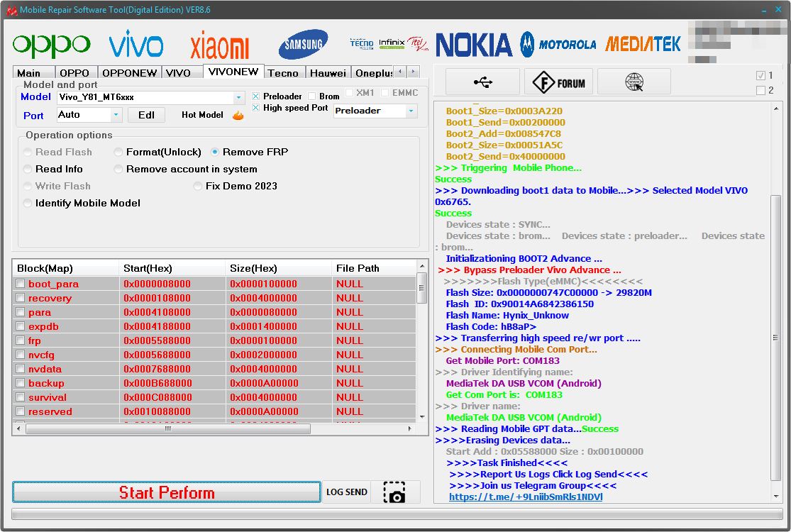Click the Block(Map) column header

[65, 268]
